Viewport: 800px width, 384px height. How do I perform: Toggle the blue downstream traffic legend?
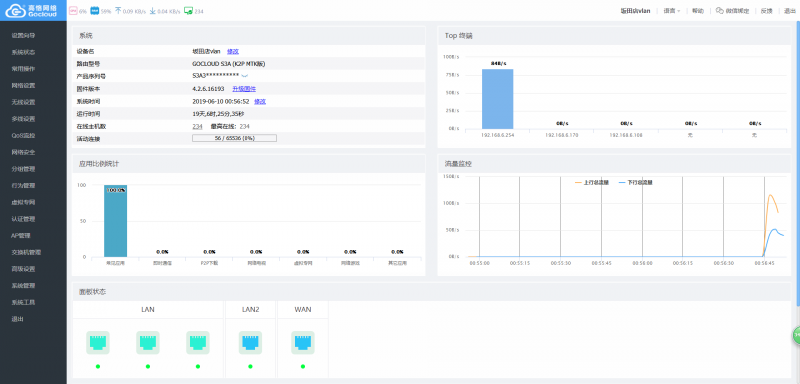(x=635, y=182)
